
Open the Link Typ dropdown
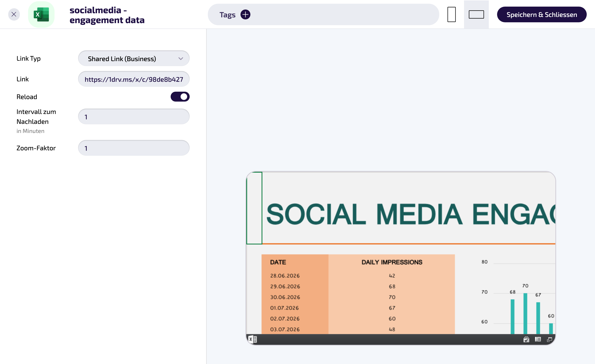coord(134,58)
